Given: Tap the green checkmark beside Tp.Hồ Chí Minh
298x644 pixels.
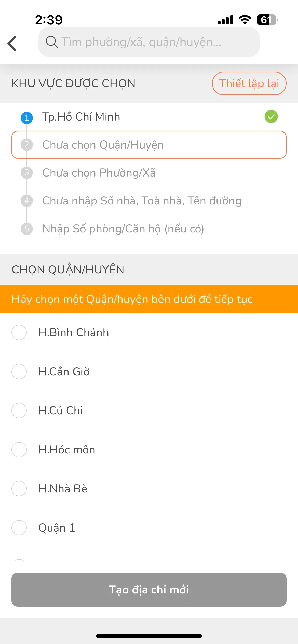Looking at the screenshot, I should coord(271,116).
